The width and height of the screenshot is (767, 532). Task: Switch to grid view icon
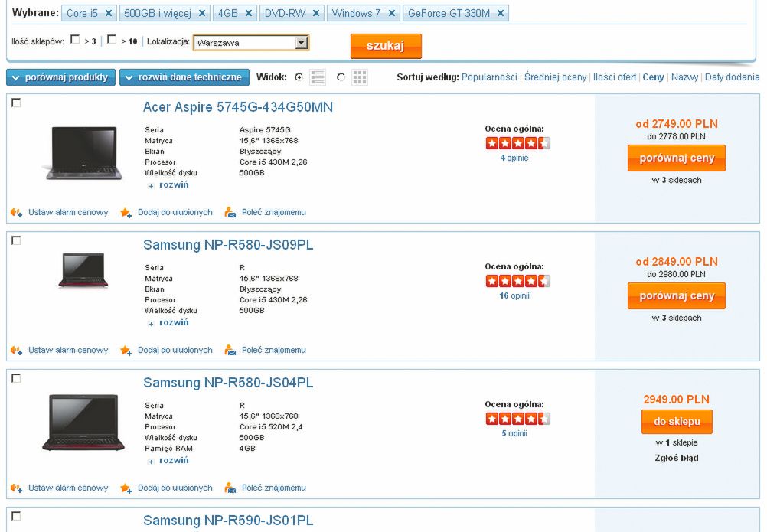[x=360, y=77]
